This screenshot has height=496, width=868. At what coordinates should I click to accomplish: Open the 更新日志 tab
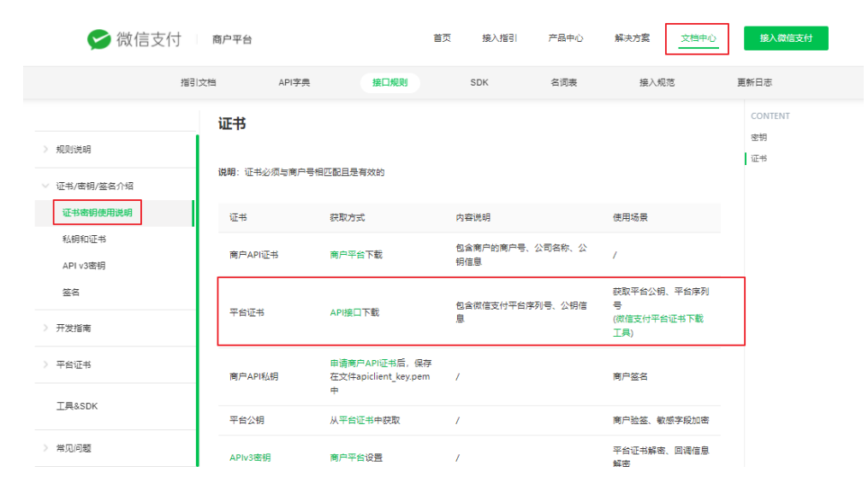coord(754,82)
